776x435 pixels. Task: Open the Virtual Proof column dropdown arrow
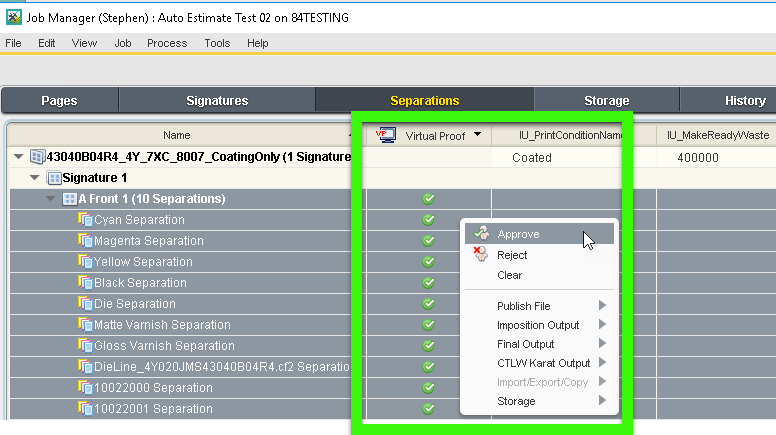click(478, 135)
